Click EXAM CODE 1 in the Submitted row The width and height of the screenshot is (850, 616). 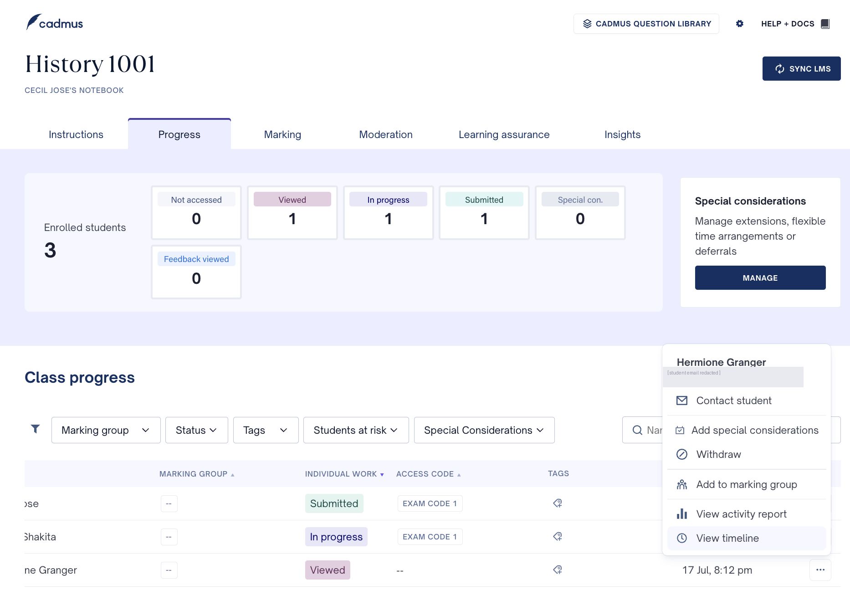(430, 503)
